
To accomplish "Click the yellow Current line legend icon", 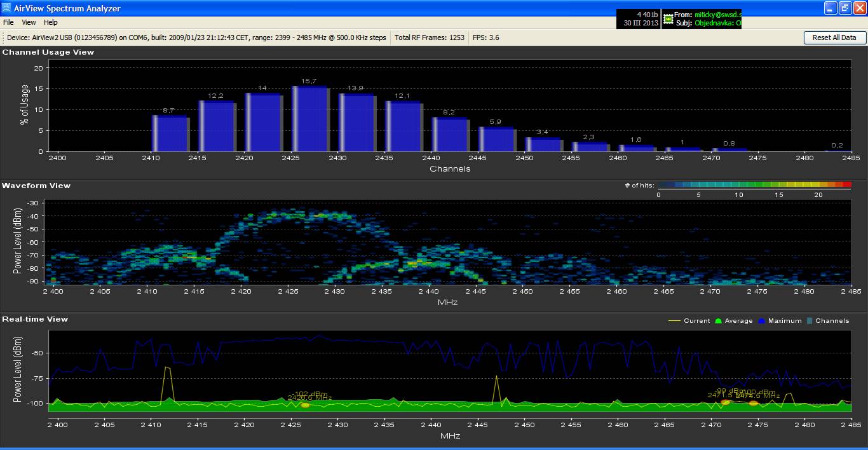I will [x=674, y=321].
